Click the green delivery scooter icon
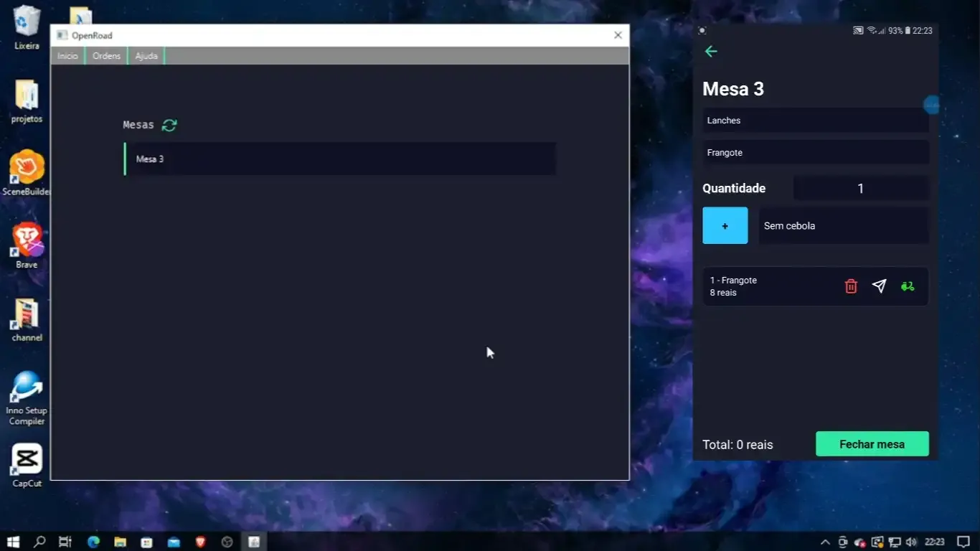Screen dimensions: 980x551 (908, 286)
